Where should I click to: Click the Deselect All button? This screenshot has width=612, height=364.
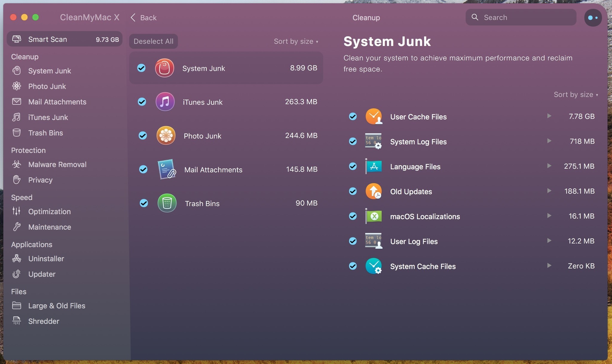point(153,41)
